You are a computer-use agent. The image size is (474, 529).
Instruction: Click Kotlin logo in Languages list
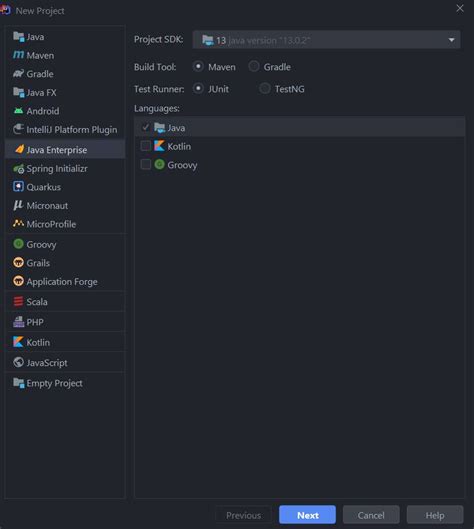pos(159,146)
